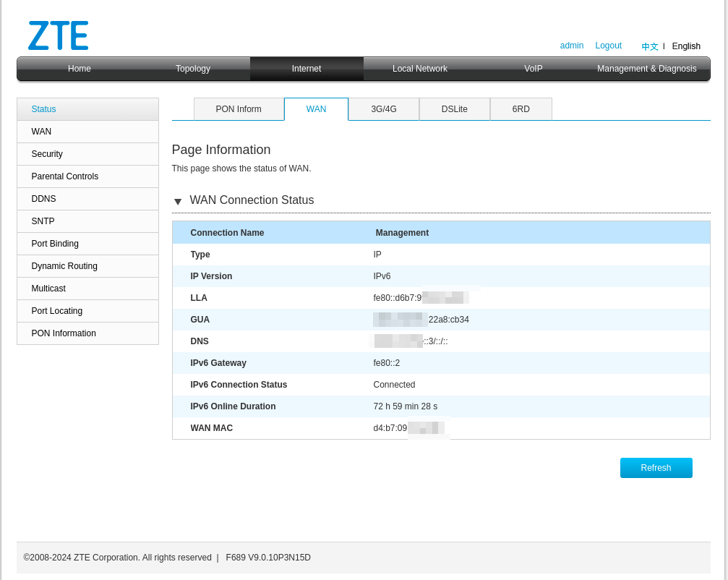The height and width of the screenshot is (580, 728).
Task: Collapse the WAN Connection Status section
Action: [178, 201]
